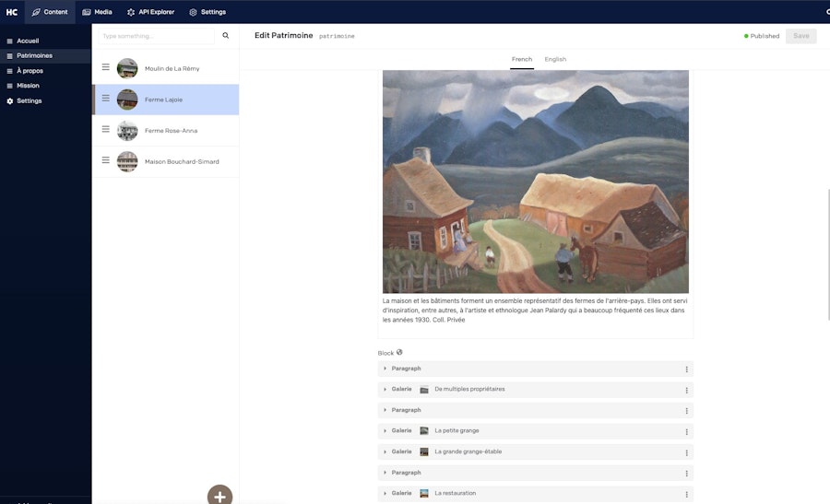Viewport: 830px width, 504px height.
Task: Click the farm painting image
Action: click(536, 182)
